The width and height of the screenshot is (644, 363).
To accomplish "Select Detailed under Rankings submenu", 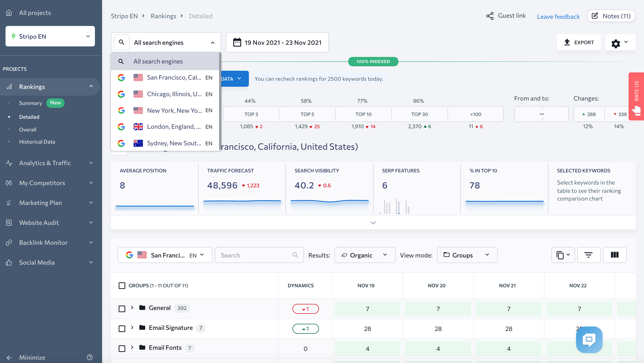I will 29,116.
